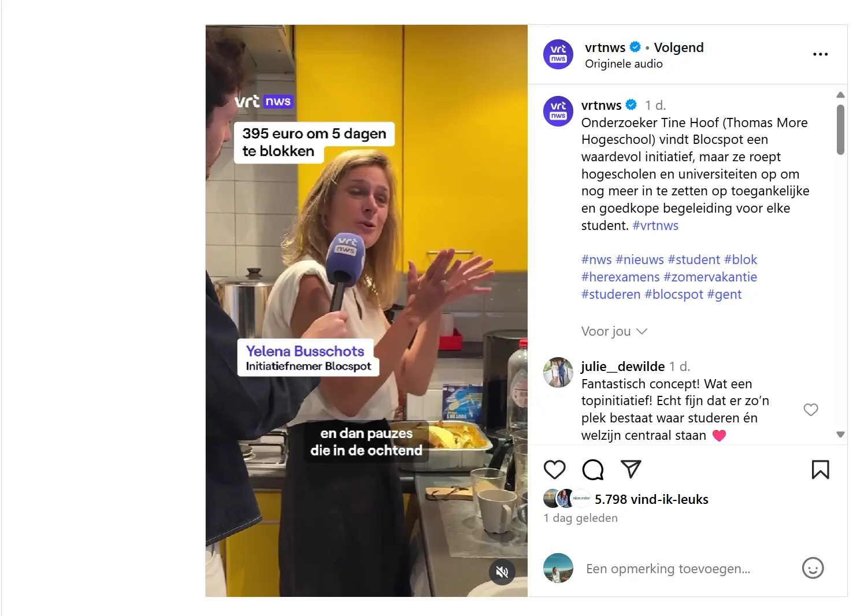Screen dimensions: 864x616
Task: Click the vrtnws profile avatar in the header
Action: (558, 54)
